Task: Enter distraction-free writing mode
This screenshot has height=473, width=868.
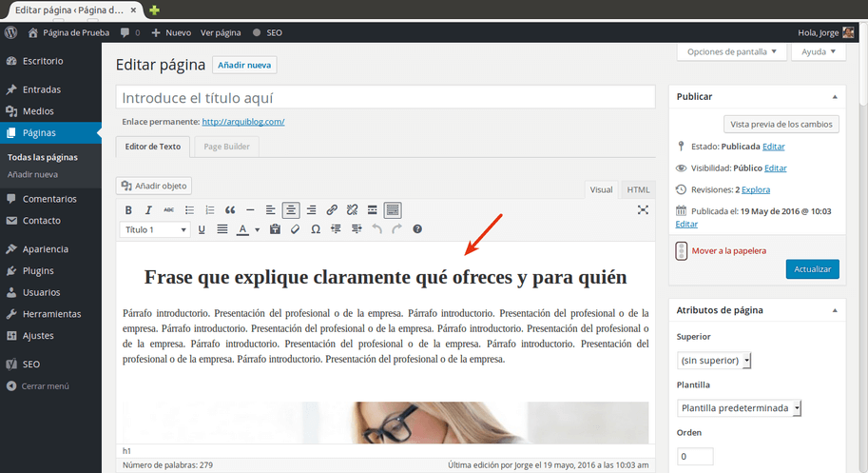Action: (643, 209)
